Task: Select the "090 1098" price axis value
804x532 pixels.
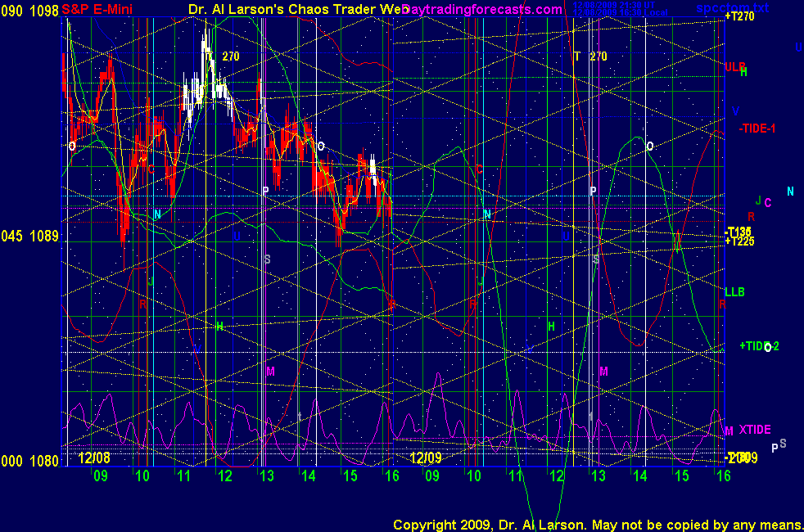Action: click(x=29, y=11)
